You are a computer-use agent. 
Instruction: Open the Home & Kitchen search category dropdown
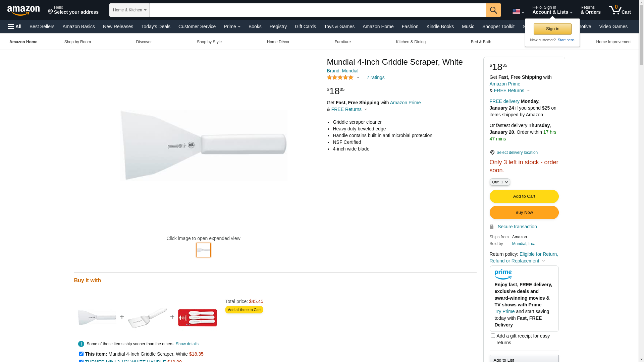129,10
